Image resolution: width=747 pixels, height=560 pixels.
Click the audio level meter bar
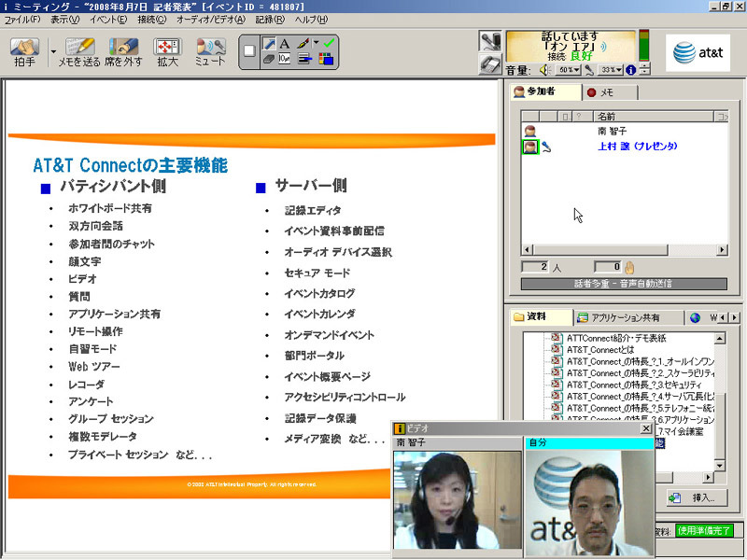coord(643,45)
